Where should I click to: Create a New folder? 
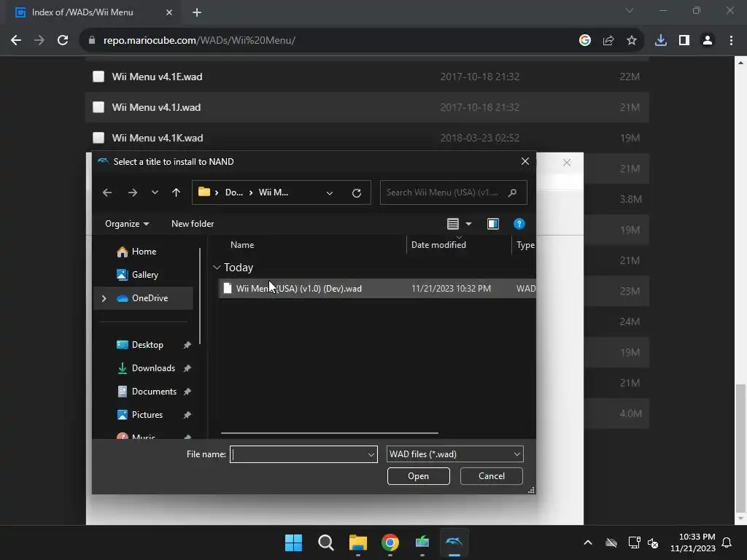click(x=193, y=224)
